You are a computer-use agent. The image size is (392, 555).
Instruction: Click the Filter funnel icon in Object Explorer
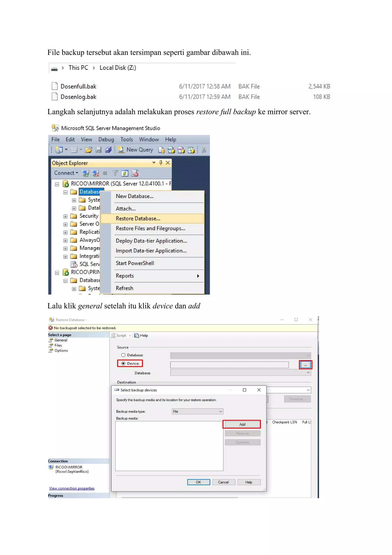[115, 173]
